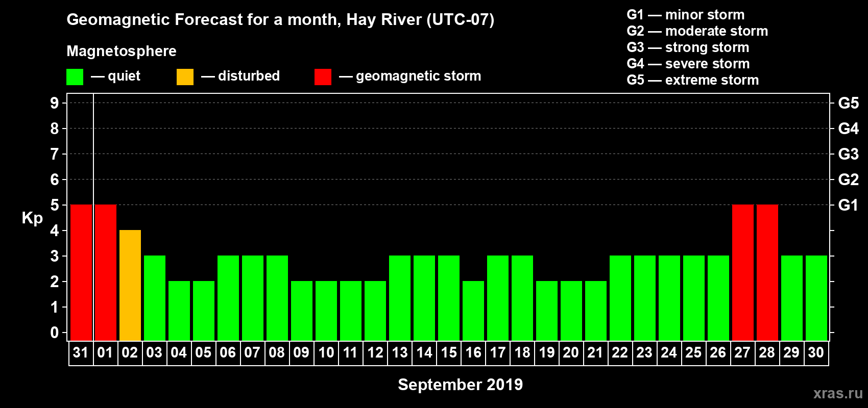Click the 'September 2019' axis caption
Image resolution: width=868 pixels, height=408 pixels.
461,385
